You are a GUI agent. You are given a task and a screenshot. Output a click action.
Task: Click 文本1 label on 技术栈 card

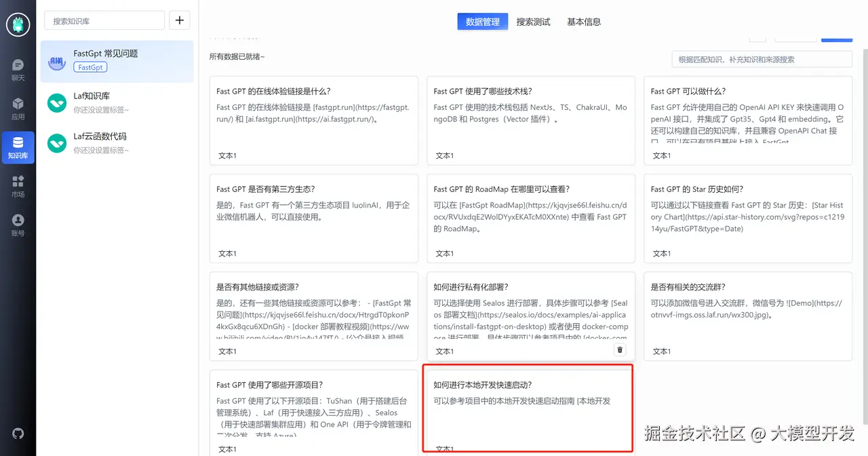tap(444, 155)
